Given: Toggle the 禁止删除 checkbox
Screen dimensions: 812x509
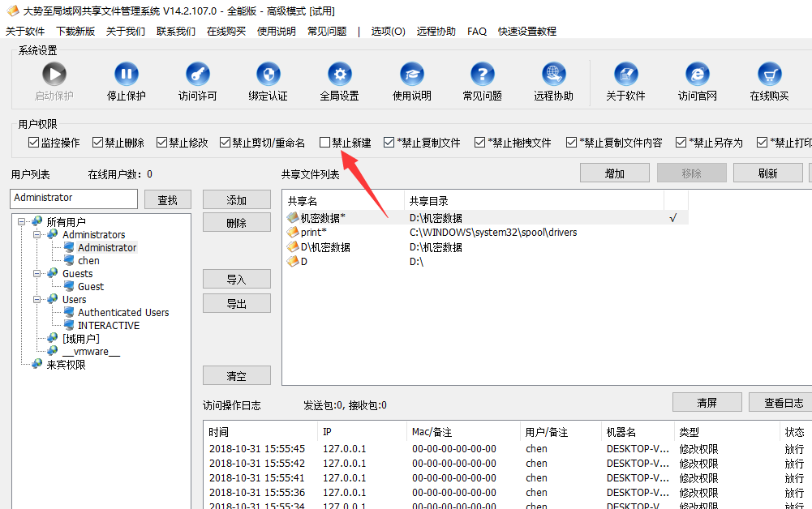Looking at the screenshot, I should point(98,143).
